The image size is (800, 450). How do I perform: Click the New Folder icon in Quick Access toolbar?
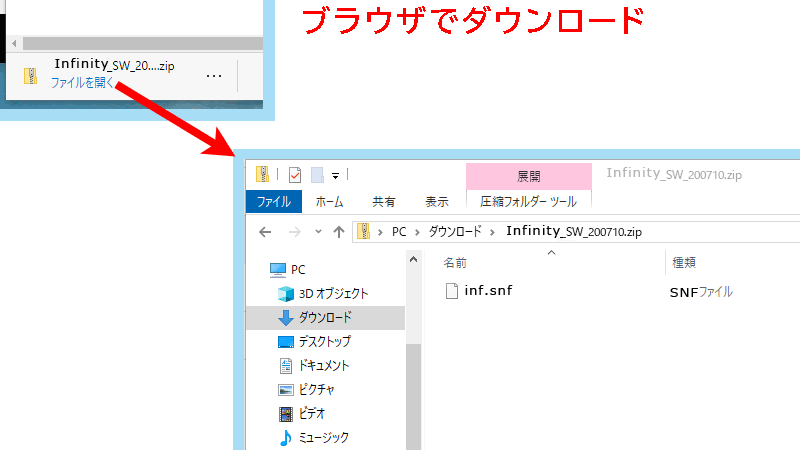[317, 175]
